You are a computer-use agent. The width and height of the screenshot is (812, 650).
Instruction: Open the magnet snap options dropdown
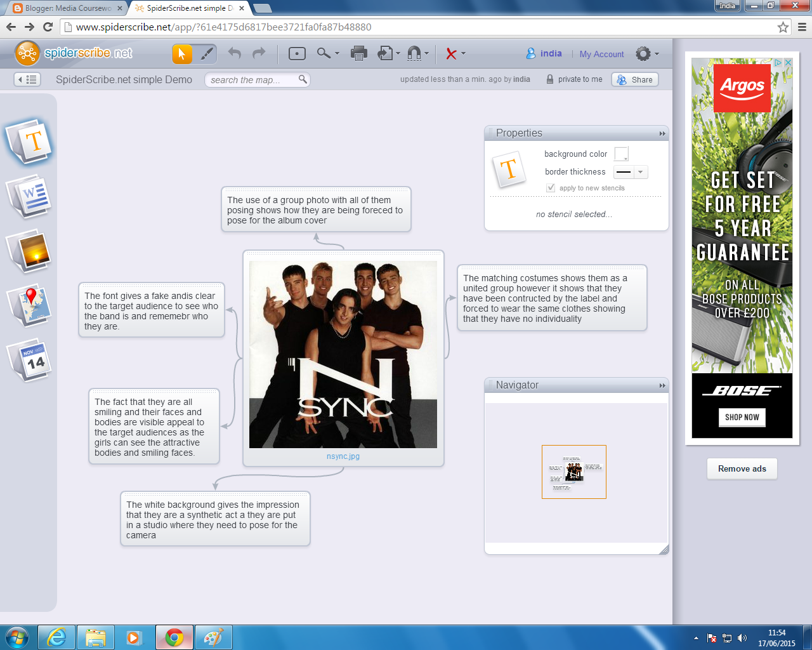(x=417, y=54)
